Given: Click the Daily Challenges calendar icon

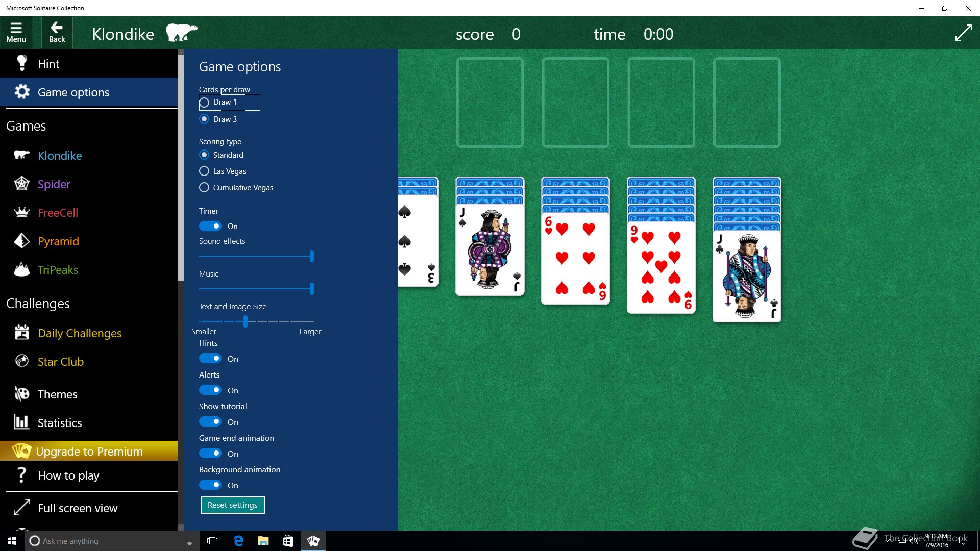Looking at the screenshot, I should [x=22, y=333].
